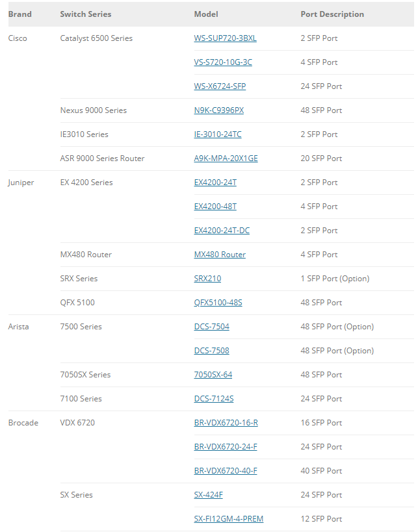Open the DCS-7124S model link
This screenshot has height=532, width=418.
214,399
